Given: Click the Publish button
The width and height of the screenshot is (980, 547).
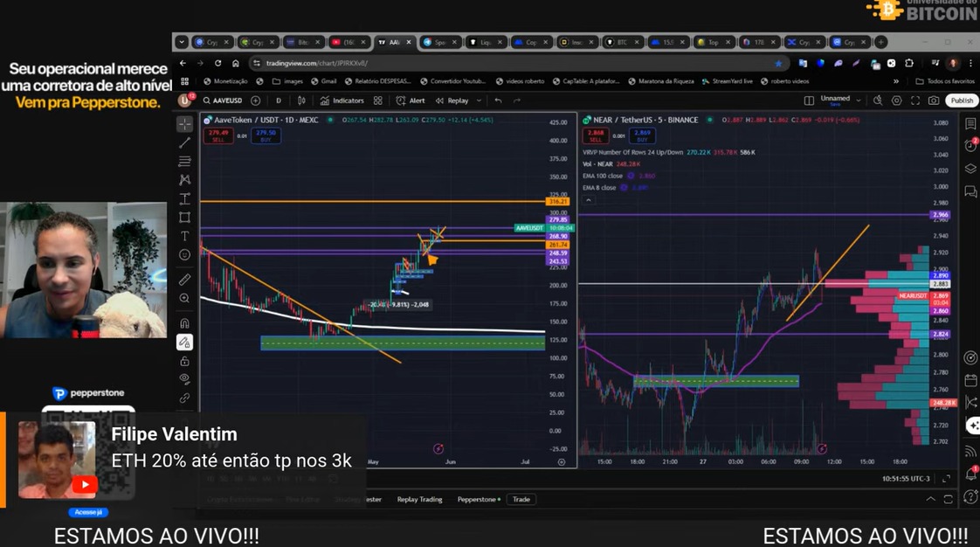Looking at the screenshot, I should 962,100.
